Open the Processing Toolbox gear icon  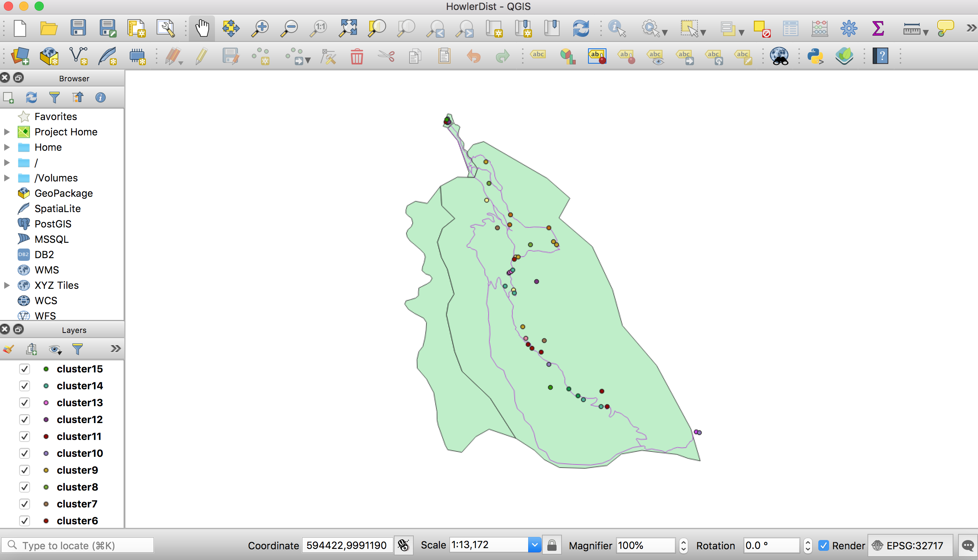pos(849,28)
